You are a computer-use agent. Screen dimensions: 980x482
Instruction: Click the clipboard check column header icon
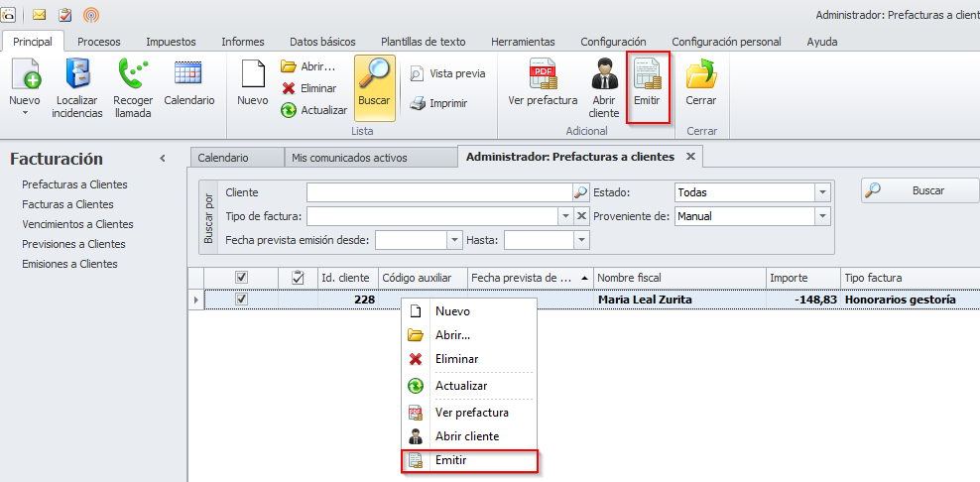299,277
